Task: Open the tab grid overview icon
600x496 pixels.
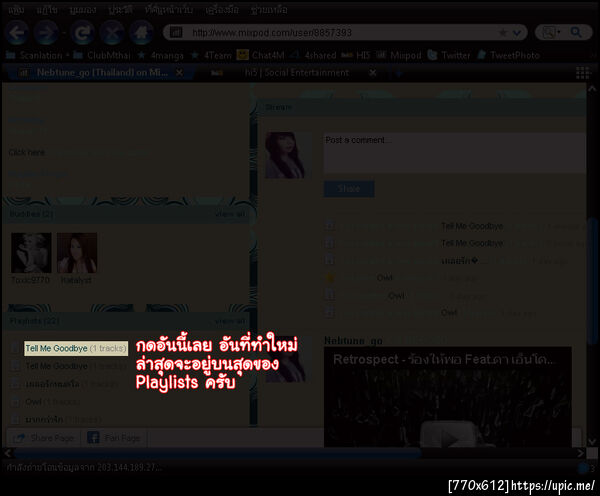Action: pyautogui.click(x=583, y=73)
